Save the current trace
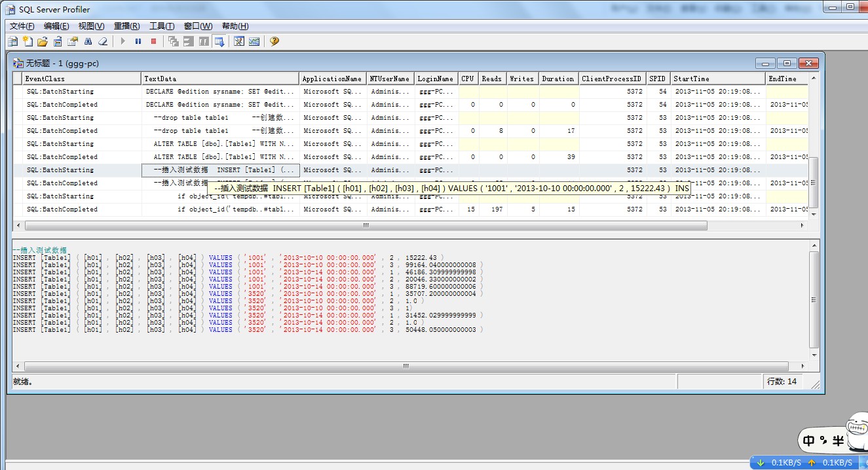This screenshot has width=868, height=470. tap(58, 41)
